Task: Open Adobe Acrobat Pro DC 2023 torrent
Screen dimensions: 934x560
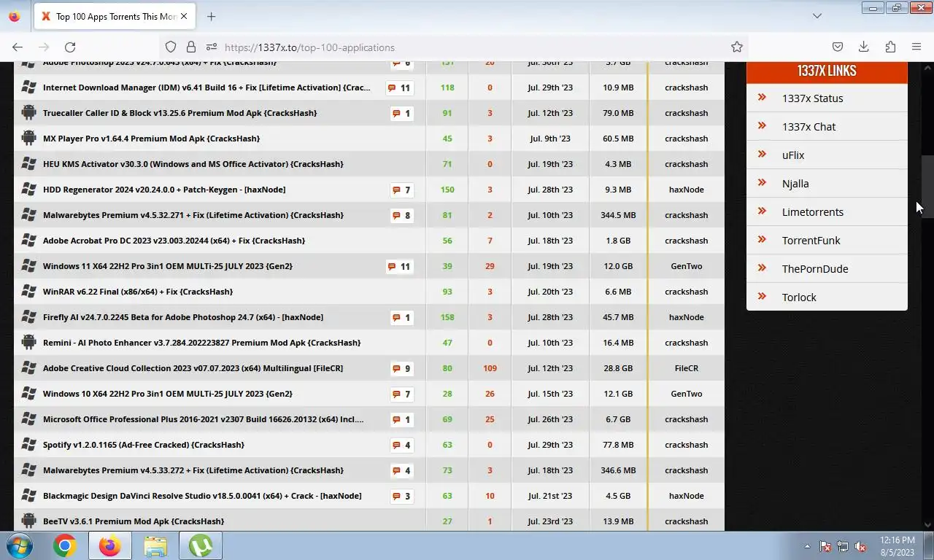Action: (x=174, y=241)
